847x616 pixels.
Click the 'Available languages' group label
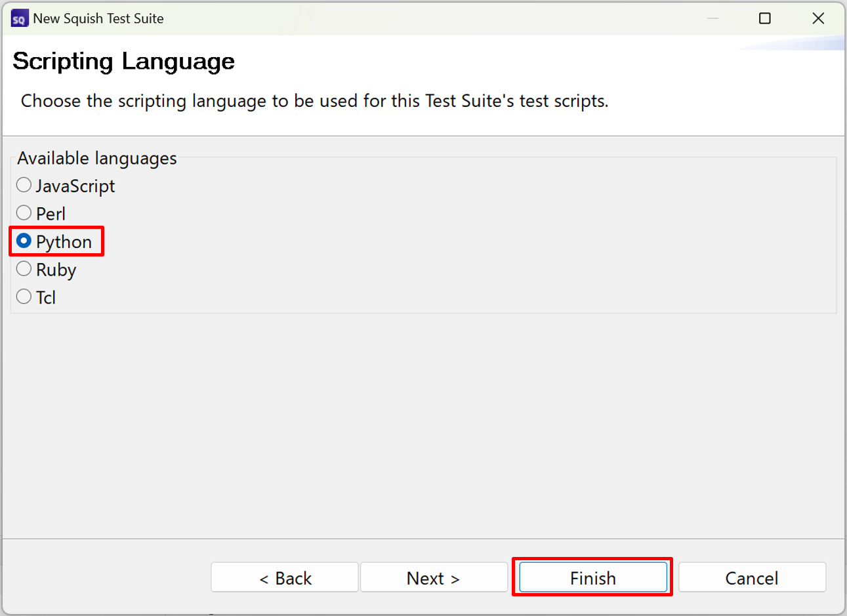click(x=97, y=158)
